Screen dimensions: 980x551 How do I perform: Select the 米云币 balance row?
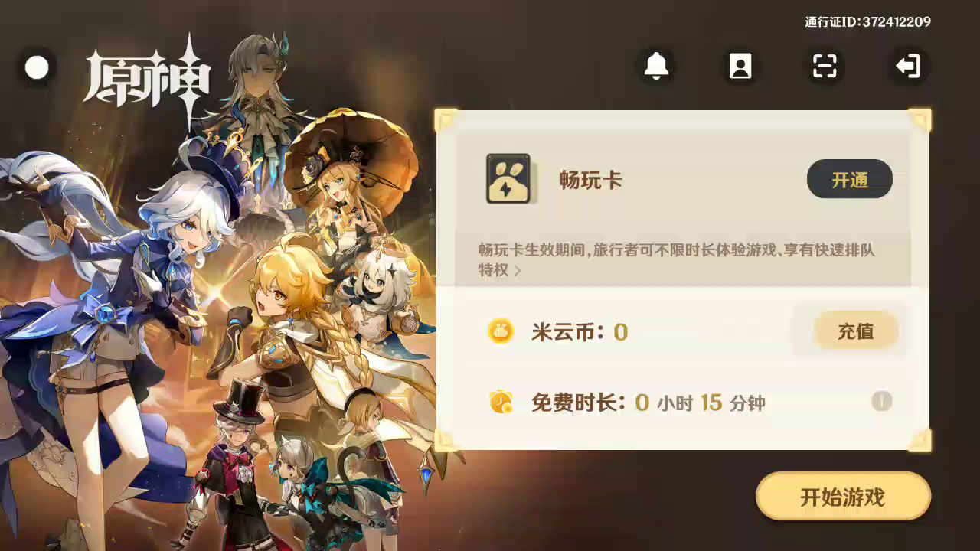click(x=683, y=331)
